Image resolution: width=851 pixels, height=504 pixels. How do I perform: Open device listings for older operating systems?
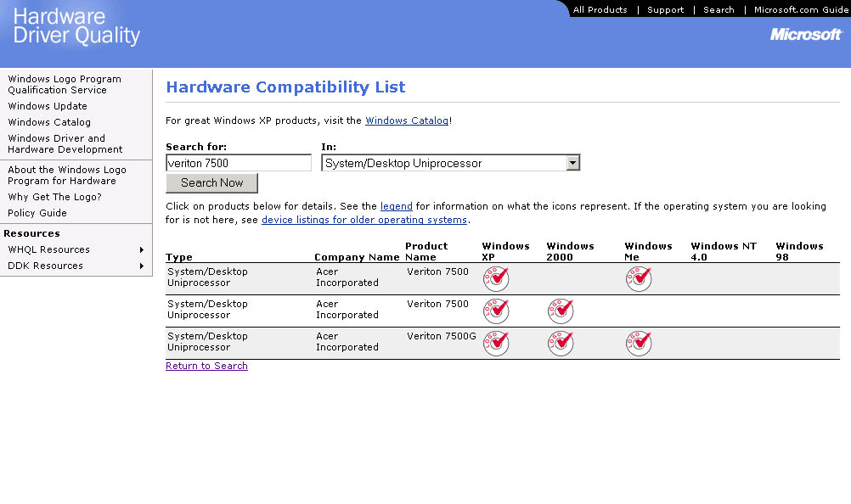[364, 220]
